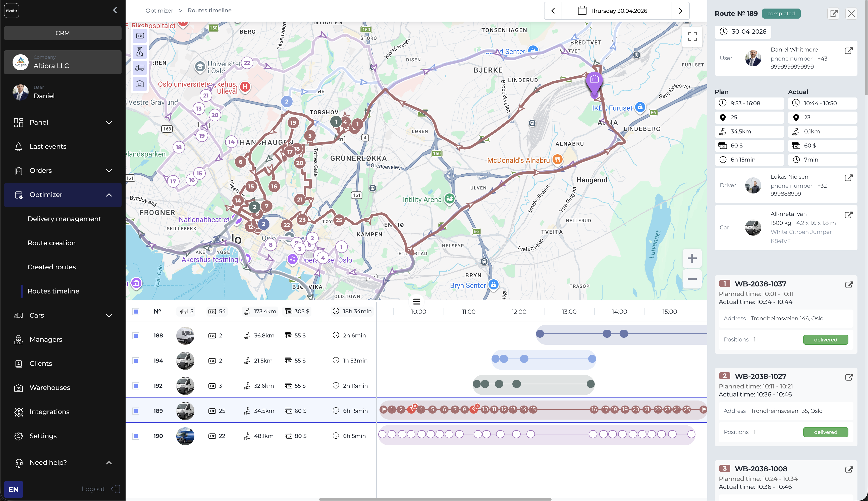Select stop 16 on route 189 timeline
The height and width of the screenshot is (501, 868).
coord(594,410)
